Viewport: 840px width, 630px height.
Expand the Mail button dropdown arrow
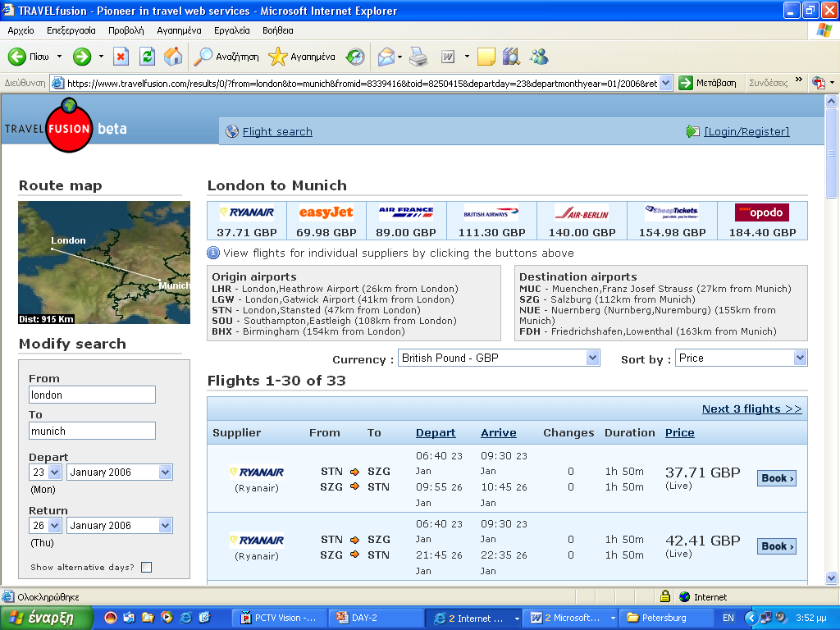pyautogui.click(x=399, y=57)
